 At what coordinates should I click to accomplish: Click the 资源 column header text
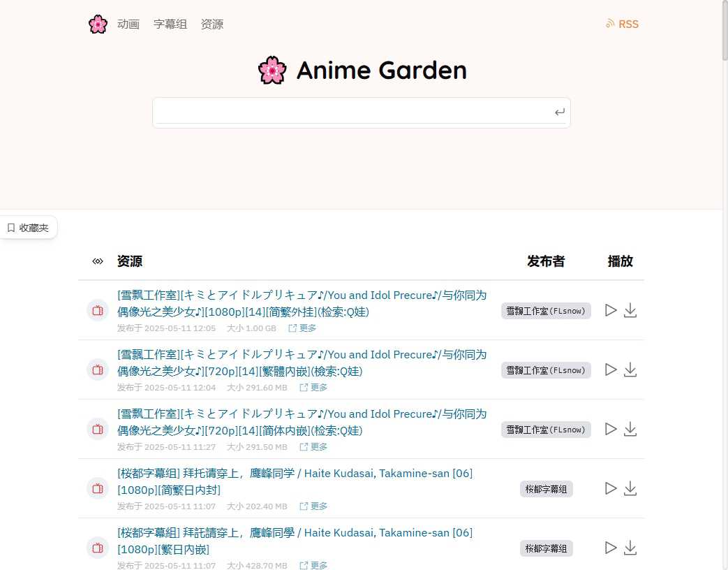[130, 261]
